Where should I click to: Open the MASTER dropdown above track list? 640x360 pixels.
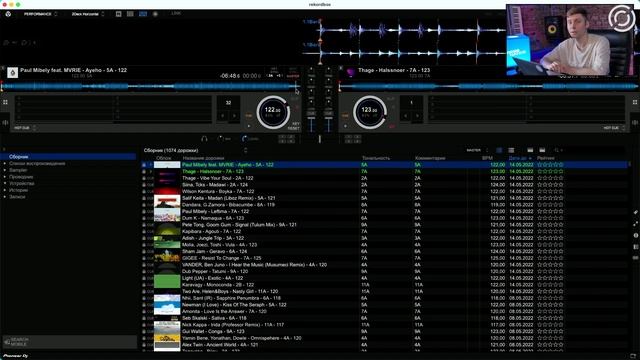click(x=477, y=150)
